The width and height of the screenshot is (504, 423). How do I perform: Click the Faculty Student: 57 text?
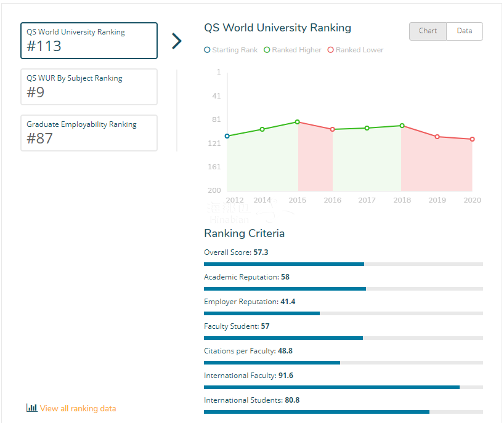coord(237,326)
